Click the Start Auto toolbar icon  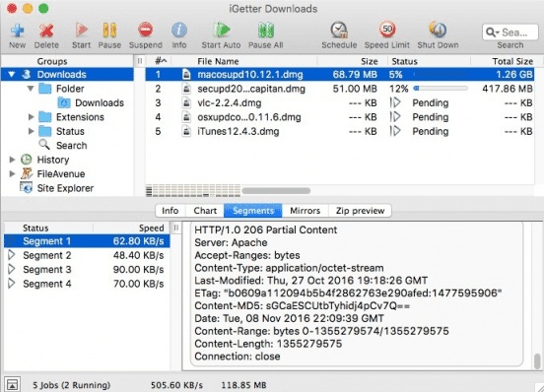click(x=221, y=30)
